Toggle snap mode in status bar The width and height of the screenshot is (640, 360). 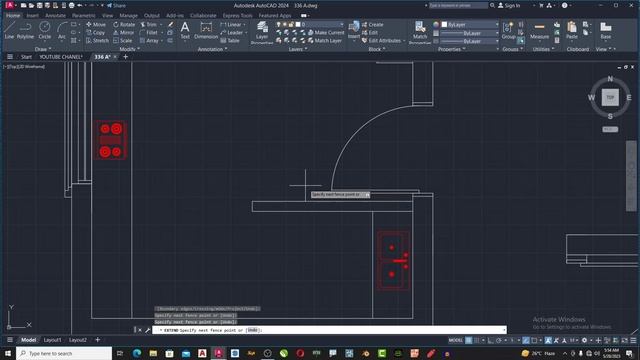476,340
